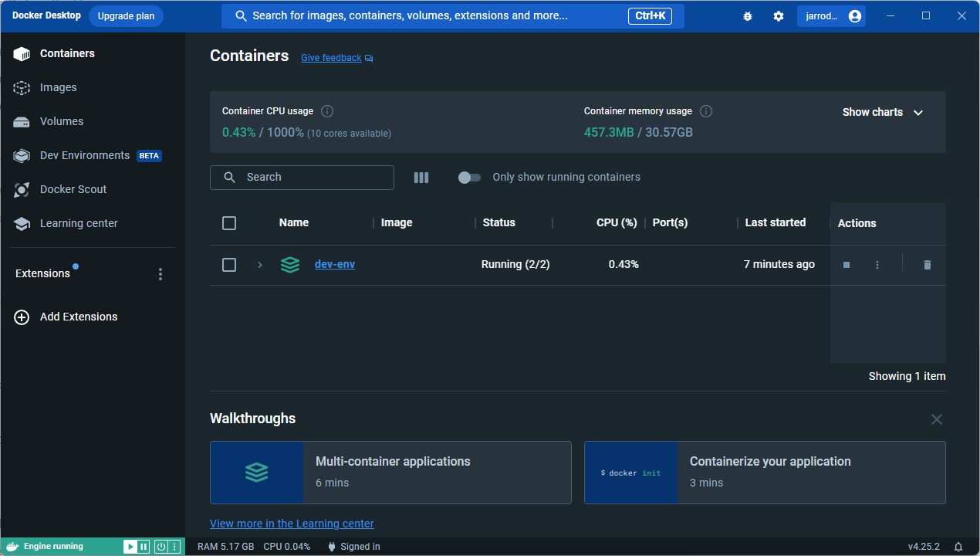Open the Images sidebar section

(93, 87)
